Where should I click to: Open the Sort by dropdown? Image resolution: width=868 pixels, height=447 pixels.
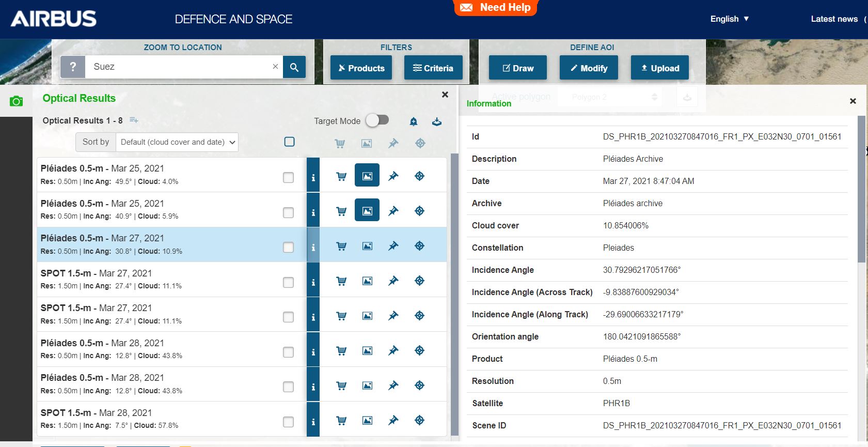click(177, 142)
